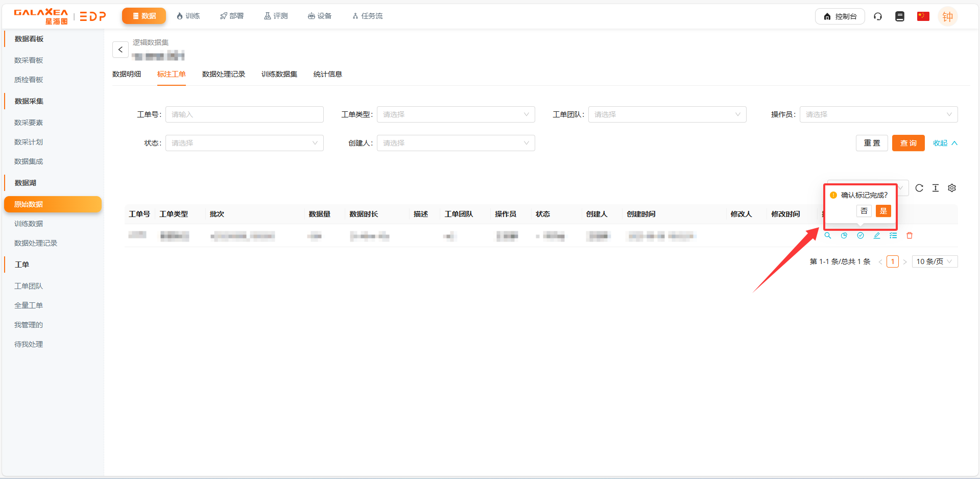980x479 pixels.
Task: Switch to the 数据处理记录 tab
Action: [x=224, y=74]
